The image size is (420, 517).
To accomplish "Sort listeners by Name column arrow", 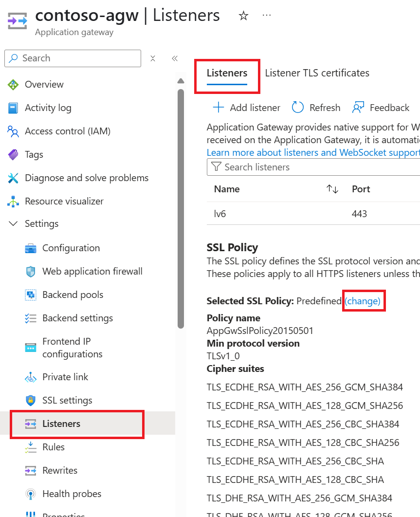I will pyautogui.click(x=332, y=189).
